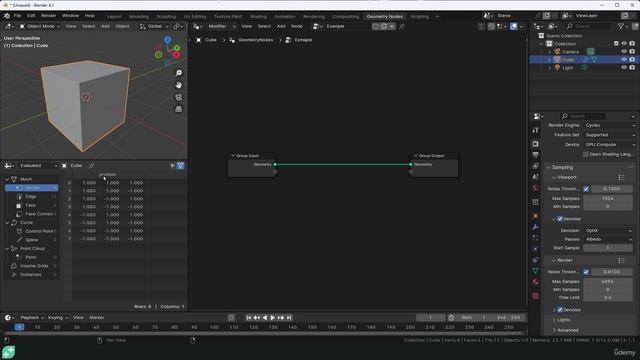Open the Output properties tab
640x360 pixels.
536,155
